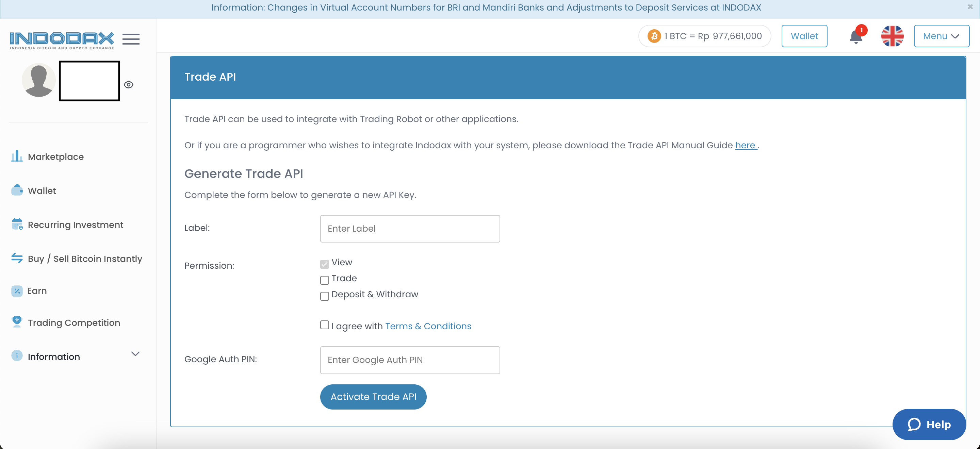The width and height of the screenshot is (980, 449).
Task: Check the I agree with Terms & Conditions
Action: click(x=324, y=325)
